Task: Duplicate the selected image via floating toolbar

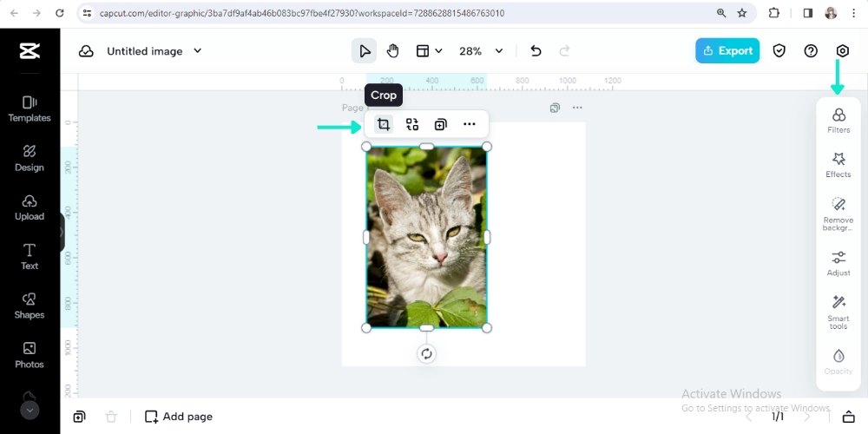Action: click(x=440, y=124)
